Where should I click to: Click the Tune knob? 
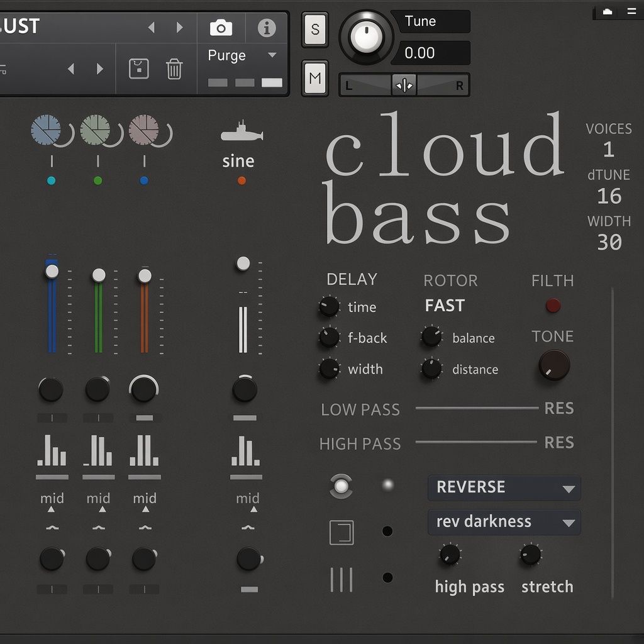[366, 37]
